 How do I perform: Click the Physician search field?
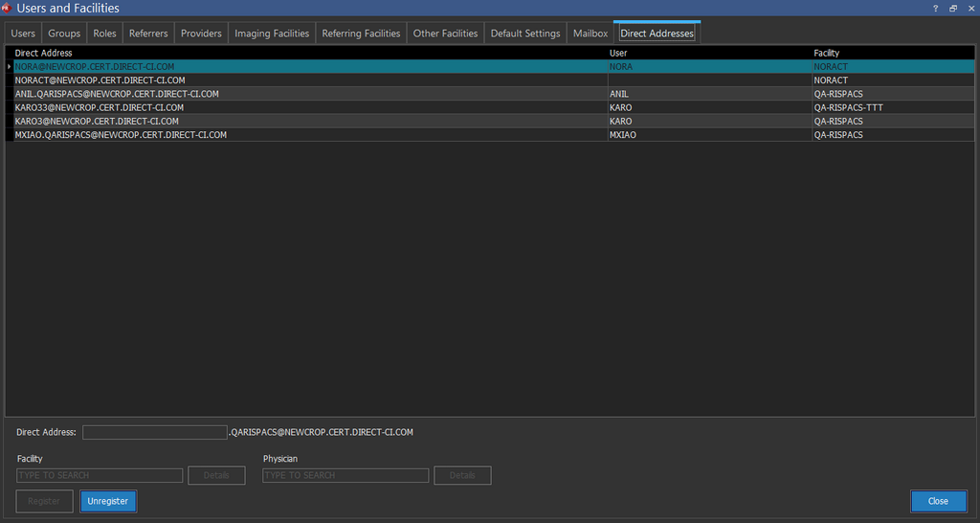point(345,475)
